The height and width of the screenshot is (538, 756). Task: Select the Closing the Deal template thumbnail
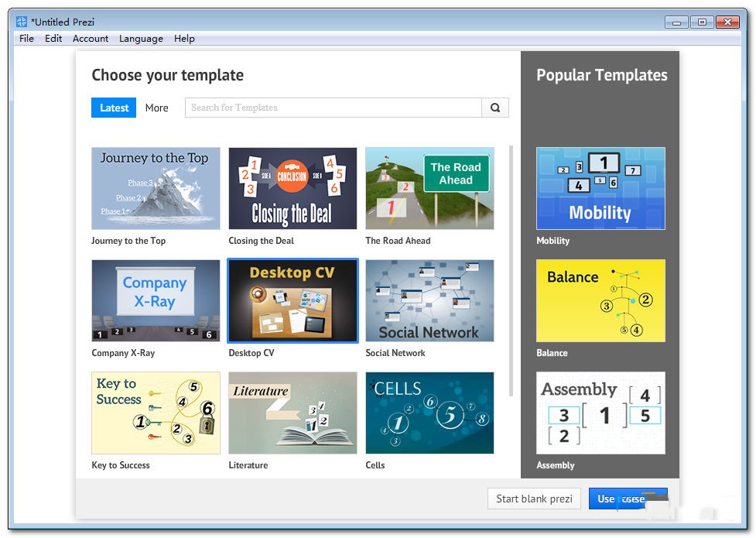[292, 188]
